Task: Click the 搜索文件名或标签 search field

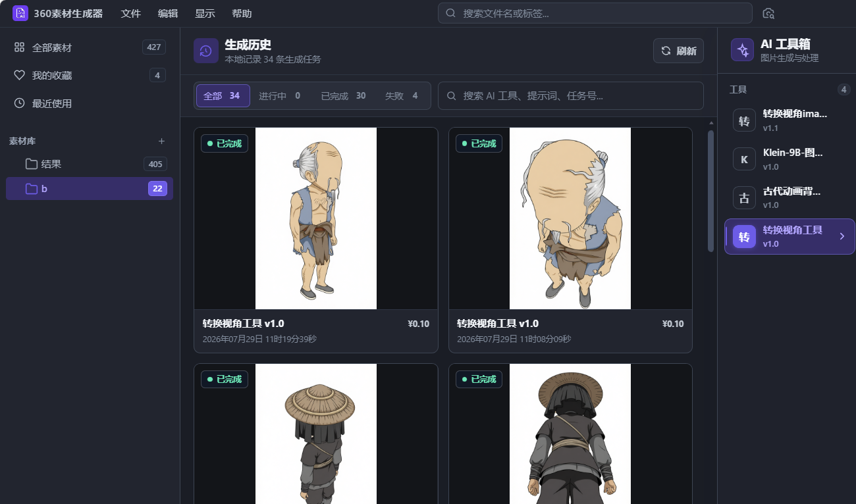Action: coord(595,13)
